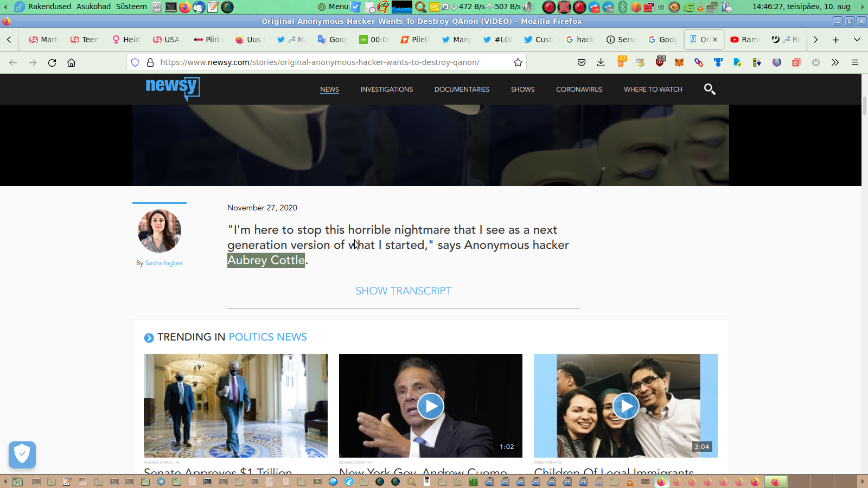Image resolution: width=868 pixels, height=488 pixels.
Task: Open tracking protection shield in address bar
Action: (x=135, y=62)
